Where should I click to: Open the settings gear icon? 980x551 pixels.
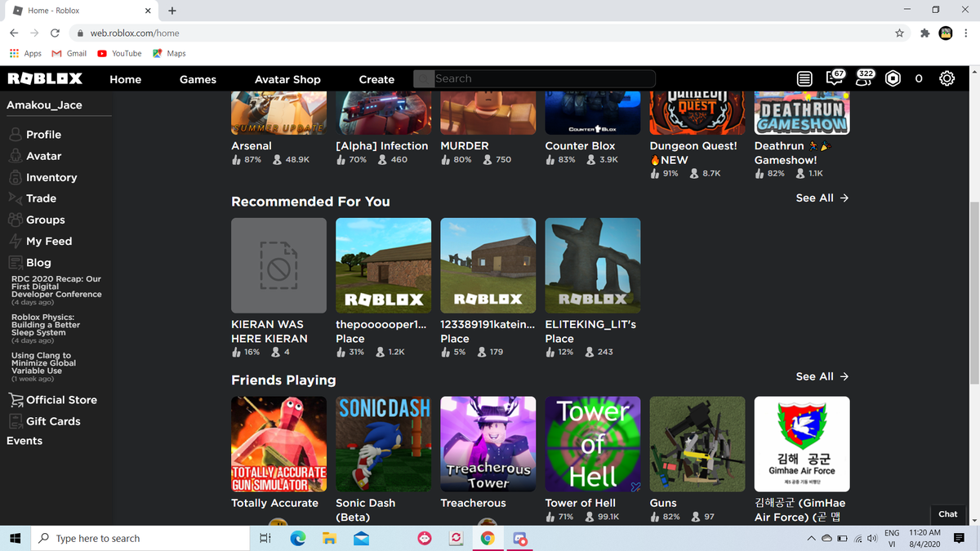click(947, 78)
